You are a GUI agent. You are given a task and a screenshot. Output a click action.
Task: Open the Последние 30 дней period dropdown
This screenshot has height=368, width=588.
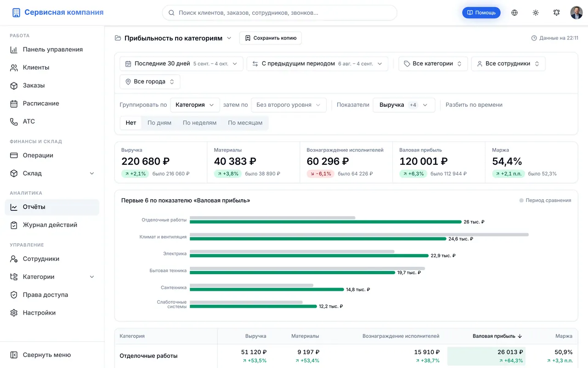(181, 63)
